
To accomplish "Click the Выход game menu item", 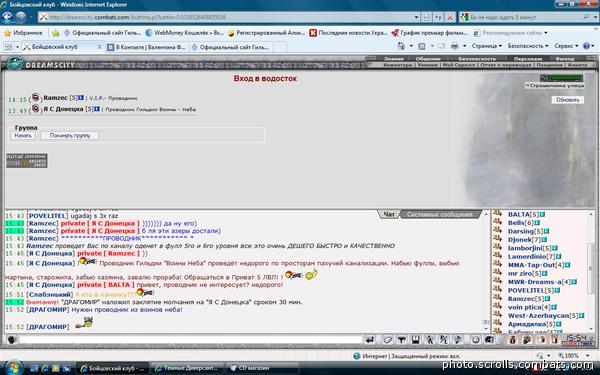I will tap(565, 59).
